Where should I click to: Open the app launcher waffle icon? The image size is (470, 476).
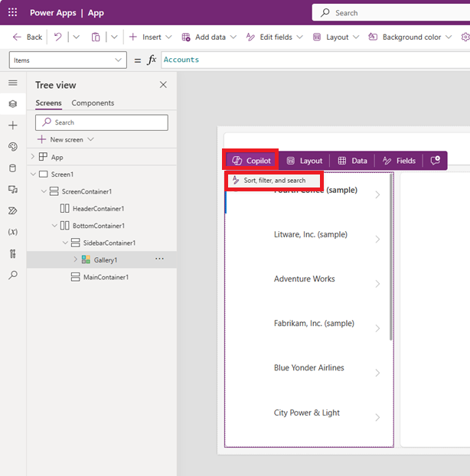12,13
